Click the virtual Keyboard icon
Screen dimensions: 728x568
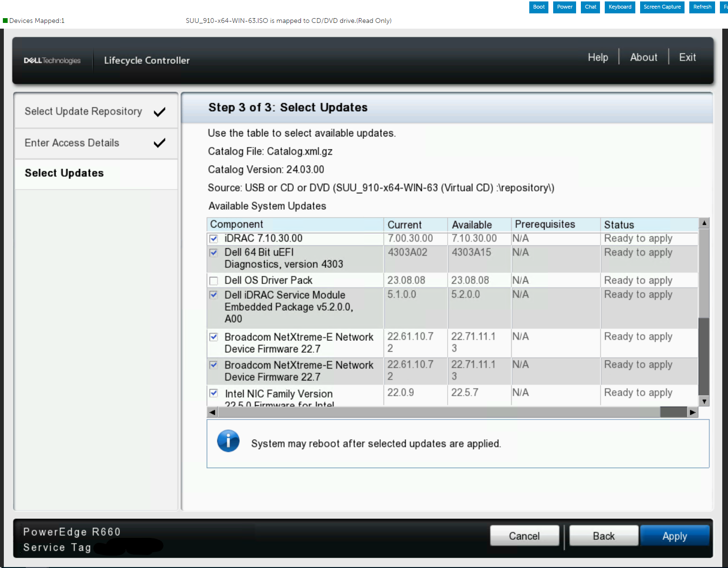click(x=620, y=7)
